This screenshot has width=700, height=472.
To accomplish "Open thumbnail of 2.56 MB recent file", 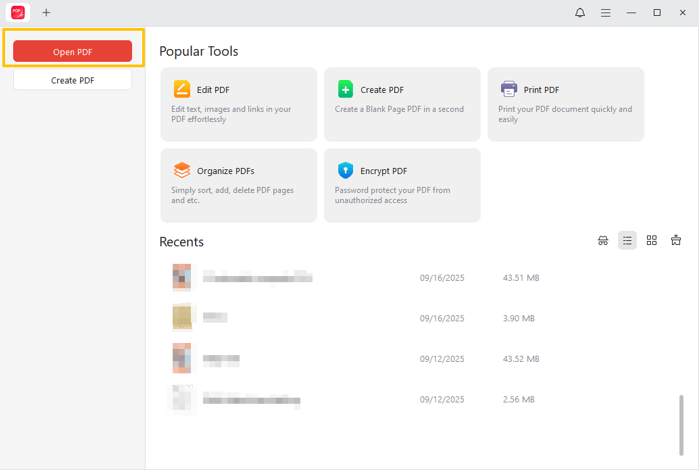I will point(182,398).
